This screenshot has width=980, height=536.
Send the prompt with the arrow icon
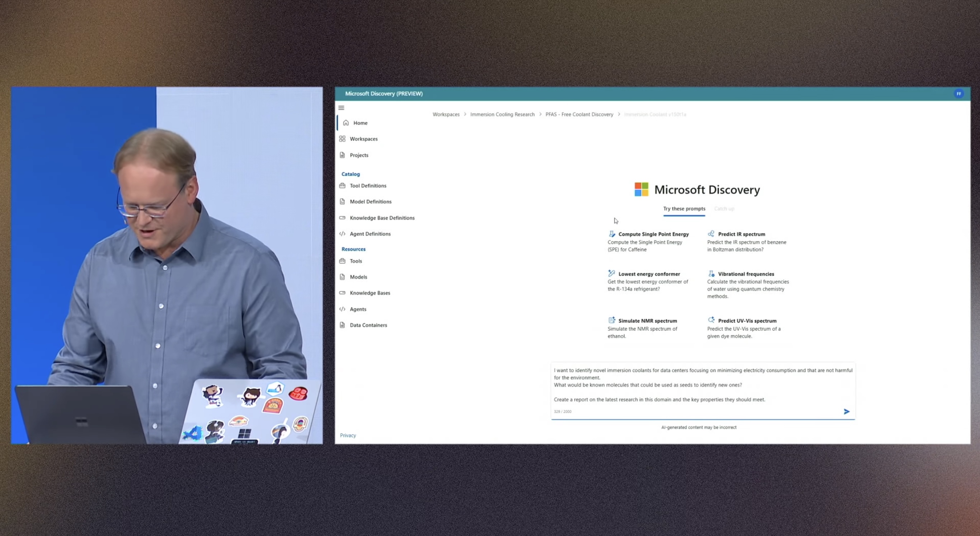[847, 411]
